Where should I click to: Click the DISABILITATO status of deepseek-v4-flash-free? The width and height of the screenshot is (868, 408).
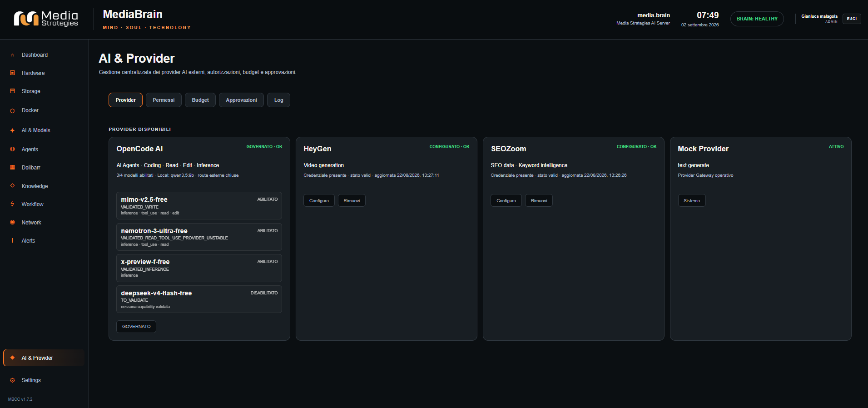pos(264,293)
